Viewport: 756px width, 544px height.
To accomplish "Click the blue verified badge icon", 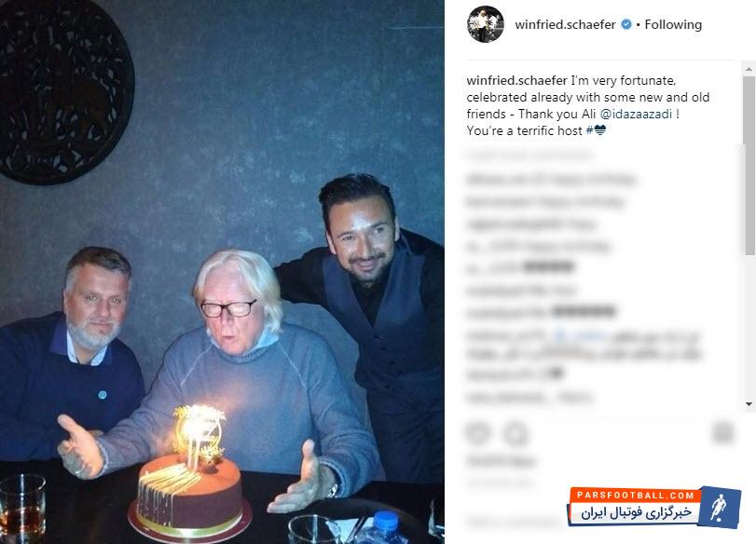I will [625, 24].
